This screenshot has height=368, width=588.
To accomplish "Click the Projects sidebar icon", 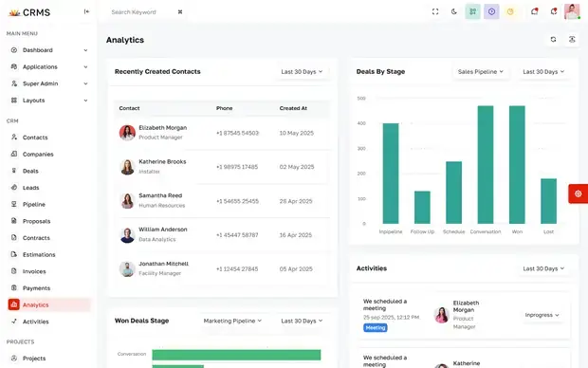I will [14, 359].
